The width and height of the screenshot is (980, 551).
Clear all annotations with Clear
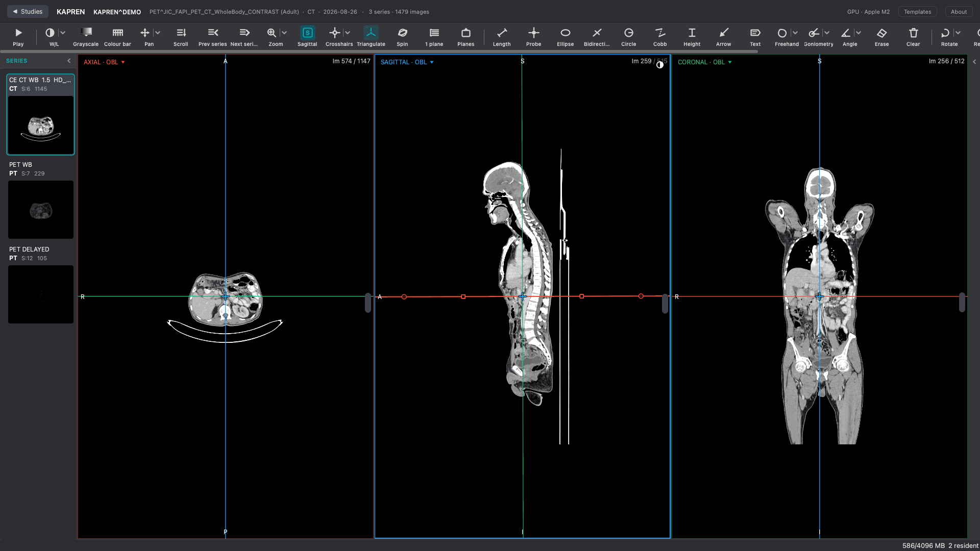pos(913,37)
